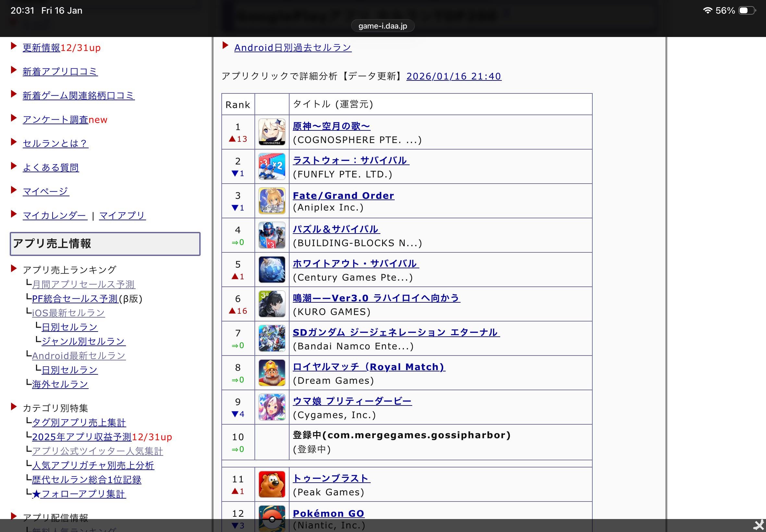Screen dimensions: 766x532
Task: Open 月間アプリセールス予測 link
Action: pos(83,284)
